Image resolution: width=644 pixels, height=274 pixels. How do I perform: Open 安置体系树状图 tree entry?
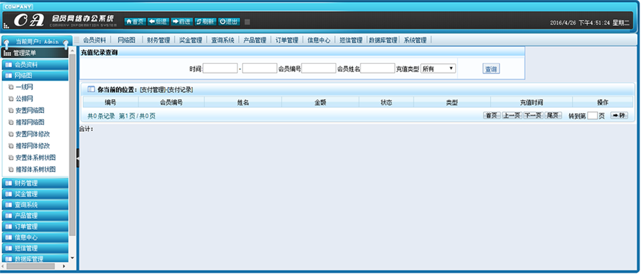(x=35, y=157)
